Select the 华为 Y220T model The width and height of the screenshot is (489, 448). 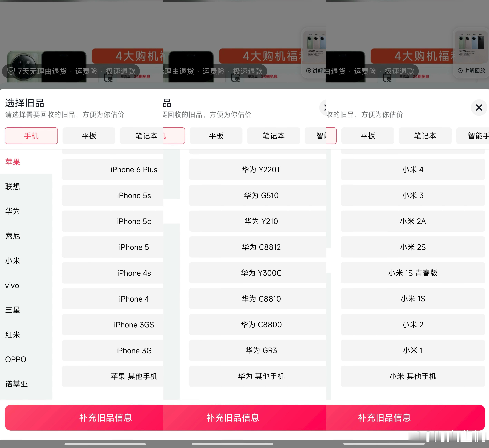(258, 169)
